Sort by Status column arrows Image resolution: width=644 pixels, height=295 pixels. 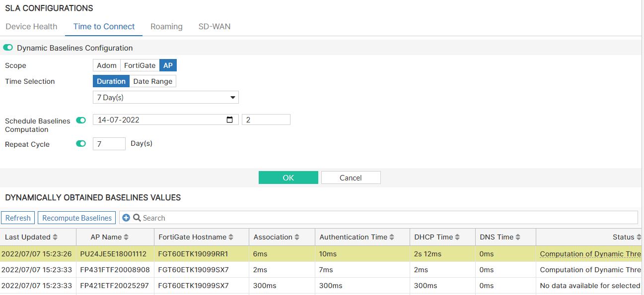(x=639, y=237)
